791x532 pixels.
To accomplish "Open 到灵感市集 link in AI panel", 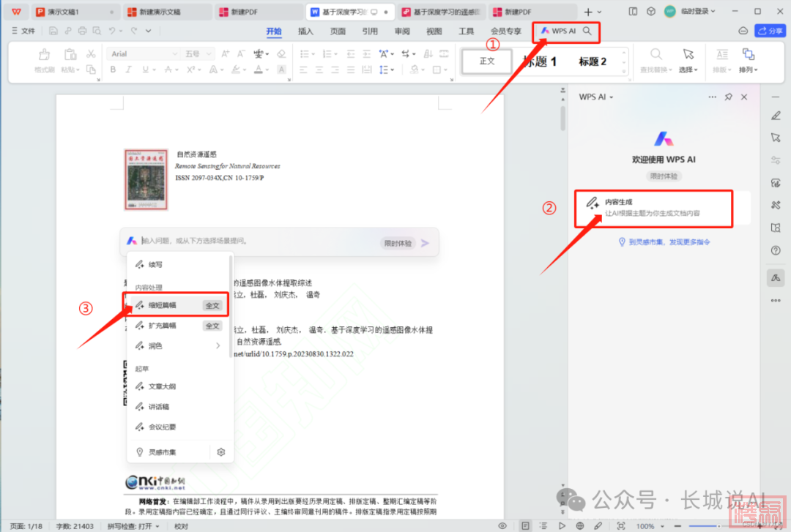I will (x=664, y=242).
